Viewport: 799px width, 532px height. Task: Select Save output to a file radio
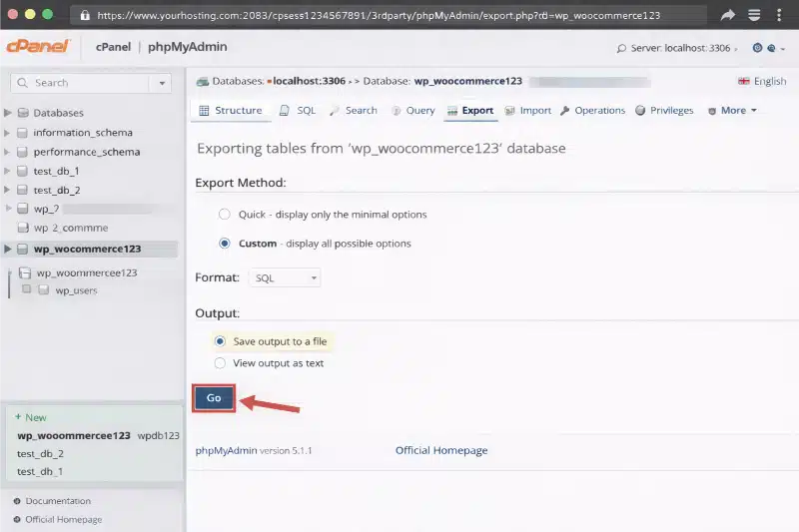(x=220, y=341)
